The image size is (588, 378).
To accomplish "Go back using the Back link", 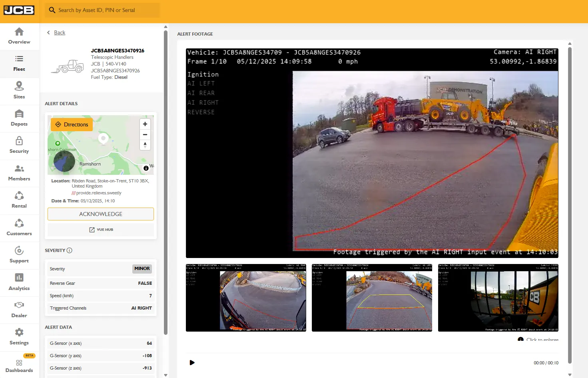I will [x=60, y=32].
